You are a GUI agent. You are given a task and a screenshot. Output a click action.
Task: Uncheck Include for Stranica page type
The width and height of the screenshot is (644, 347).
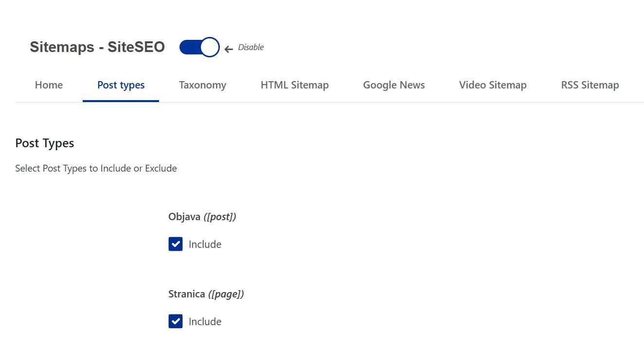coord(175,321)
